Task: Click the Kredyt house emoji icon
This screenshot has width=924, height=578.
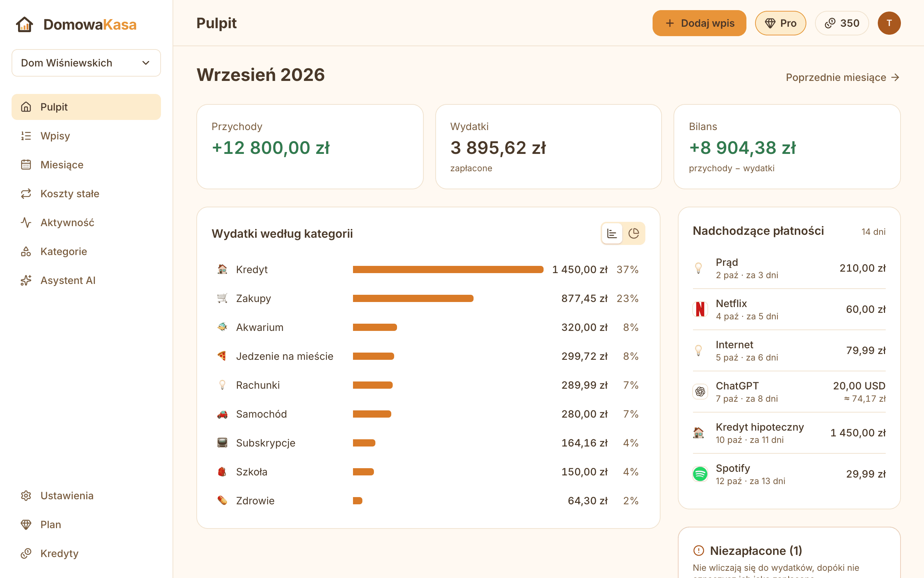Action: coord(222,269)
